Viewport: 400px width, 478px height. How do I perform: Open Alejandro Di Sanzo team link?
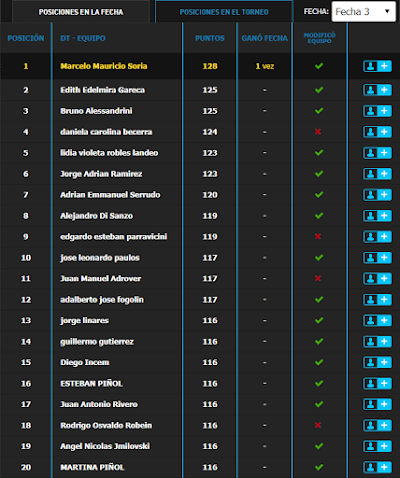coord(96,216)
